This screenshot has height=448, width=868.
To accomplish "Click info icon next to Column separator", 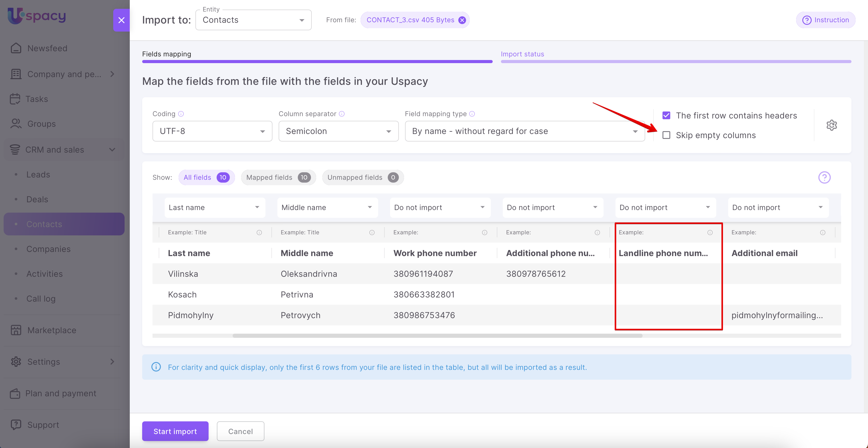I will click(x=342, y=114).
